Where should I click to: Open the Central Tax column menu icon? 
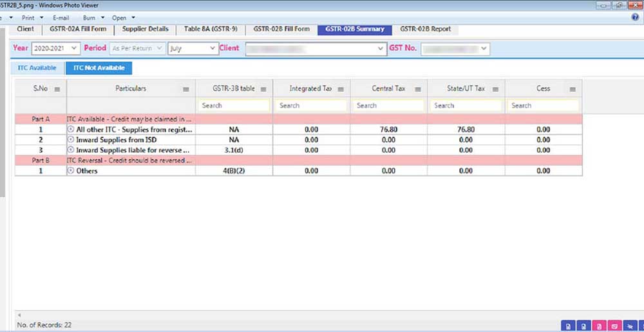point(417,89)
